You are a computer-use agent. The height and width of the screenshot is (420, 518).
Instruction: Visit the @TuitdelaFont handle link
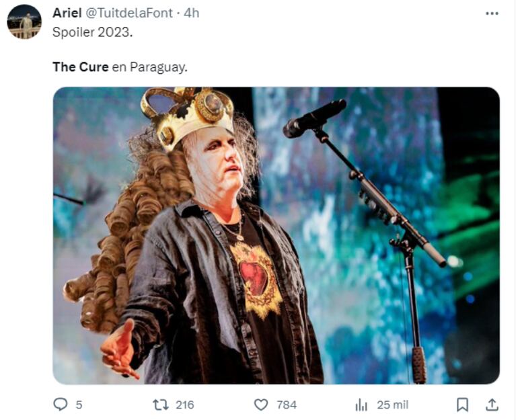click(x=133, y=13)
